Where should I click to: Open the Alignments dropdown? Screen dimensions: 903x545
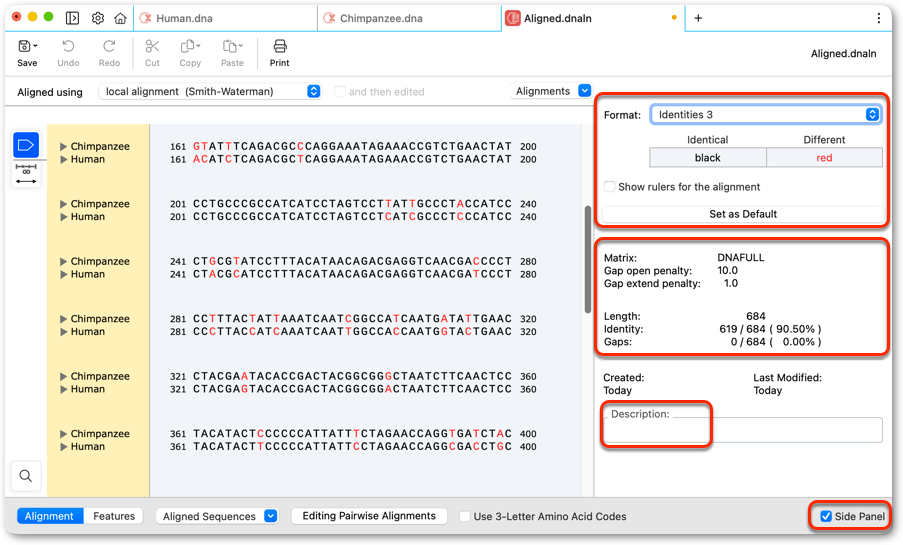tap(551, 91)
